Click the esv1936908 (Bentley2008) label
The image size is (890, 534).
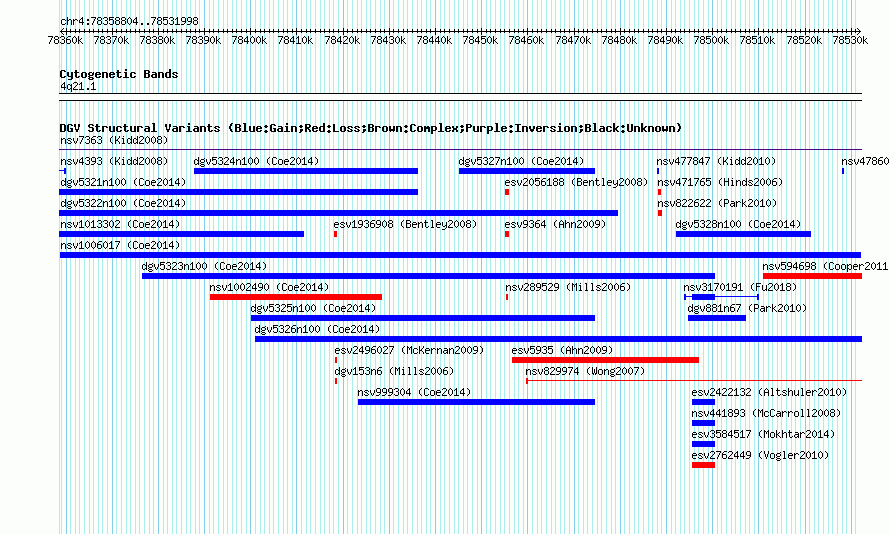point(405,224)
